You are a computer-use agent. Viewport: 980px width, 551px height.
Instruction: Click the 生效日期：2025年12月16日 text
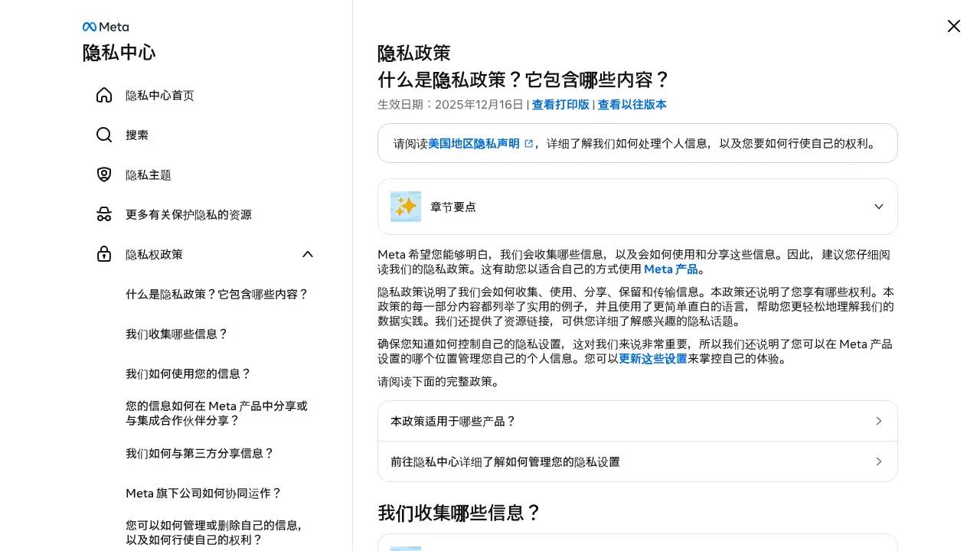click(x=450, y=104)
